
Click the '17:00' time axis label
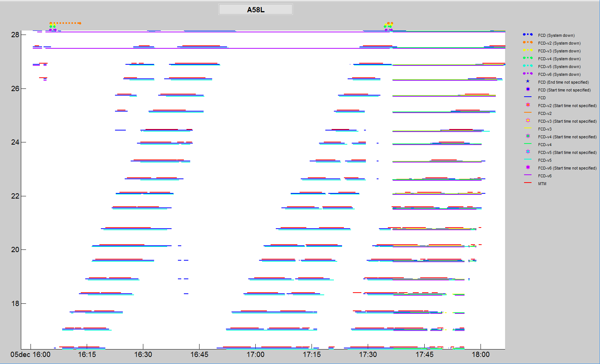point(255,354)
